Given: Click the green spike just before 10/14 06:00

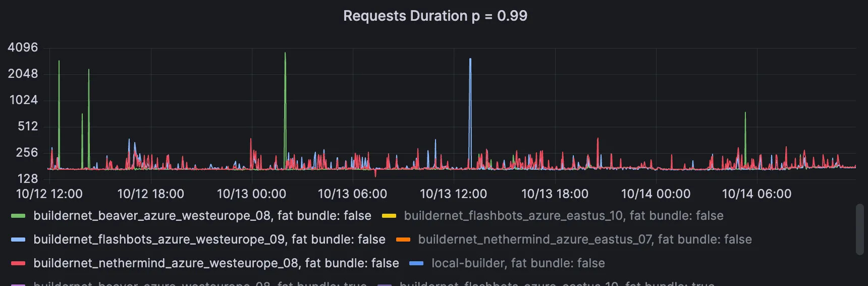Looking at the screenshot, I should (x=745, y=131).
